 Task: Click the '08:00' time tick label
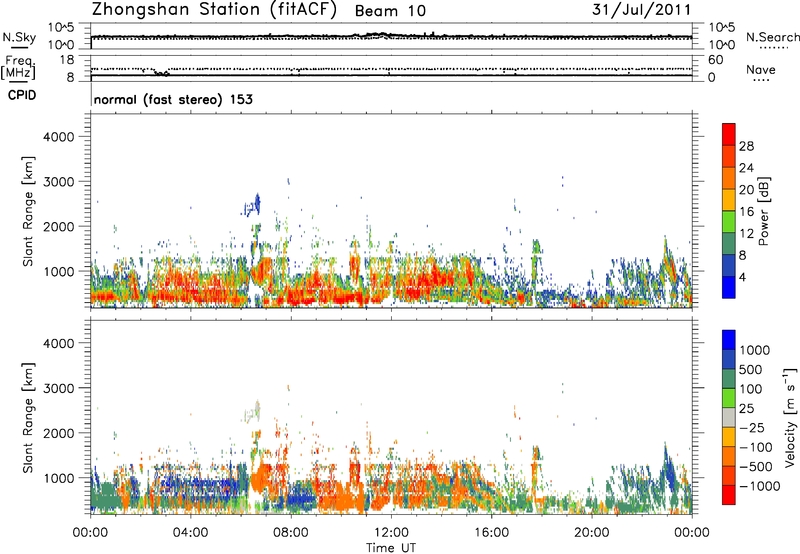[x=291, y=533]
